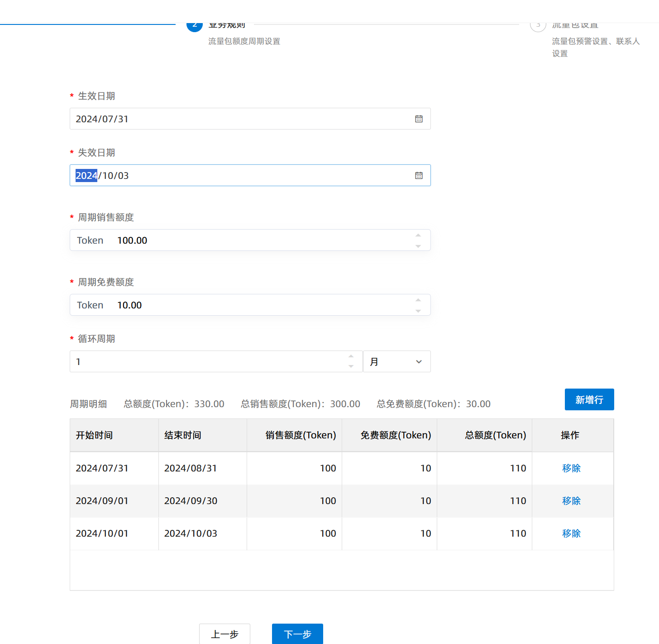Decrease 周期销售额度 with down arrow
The width and height of the screenshot is (659, 644).
[418, 246]
